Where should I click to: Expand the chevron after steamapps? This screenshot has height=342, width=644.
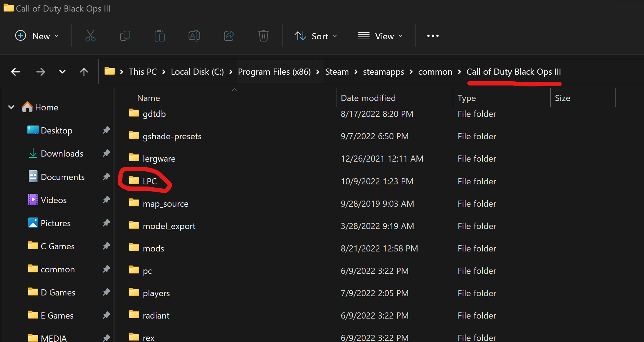411,72
